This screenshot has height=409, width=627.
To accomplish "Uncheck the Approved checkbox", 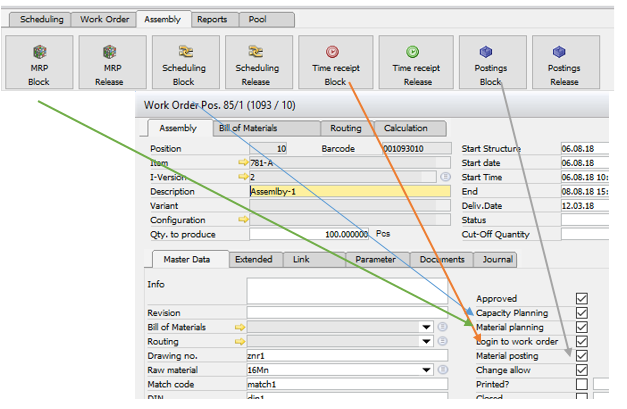I will click(582, 299).
